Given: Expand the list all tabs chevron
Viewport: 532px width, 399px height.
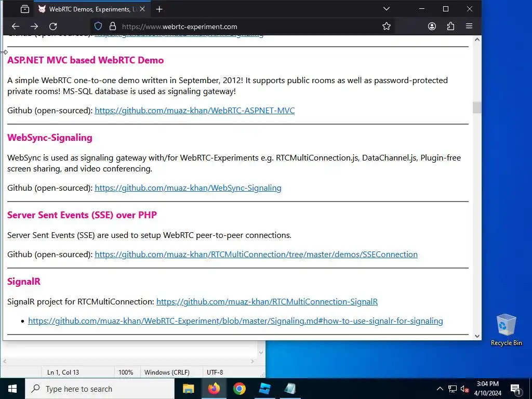Looking at the screenshot, I should tap(387, 9).
